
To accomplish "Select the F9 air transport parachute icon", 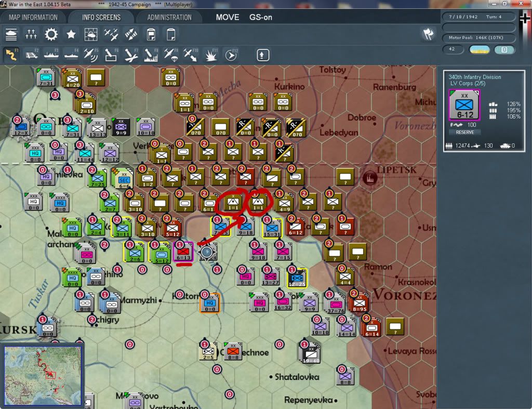I will 171,55.
